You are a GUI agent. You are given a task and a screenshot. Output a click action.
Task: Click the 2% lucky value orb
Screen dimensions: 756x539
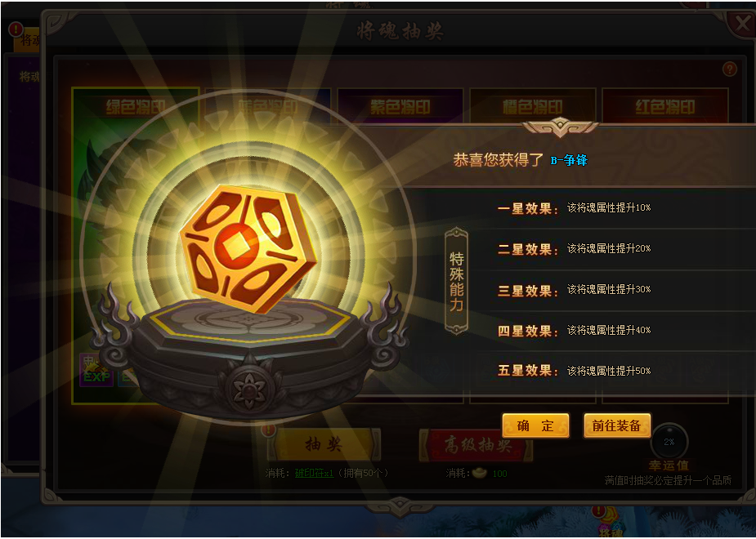pyautogui.click(x=669, y=442)
